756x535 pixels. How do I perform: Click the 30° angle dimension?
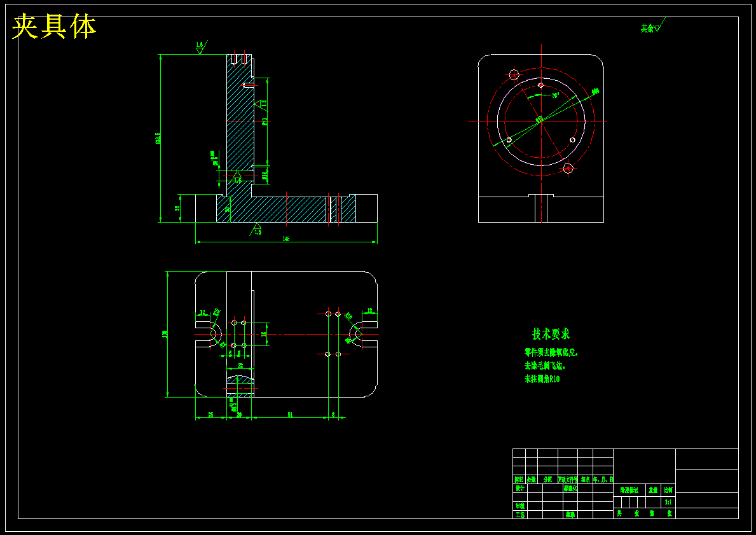556,95
